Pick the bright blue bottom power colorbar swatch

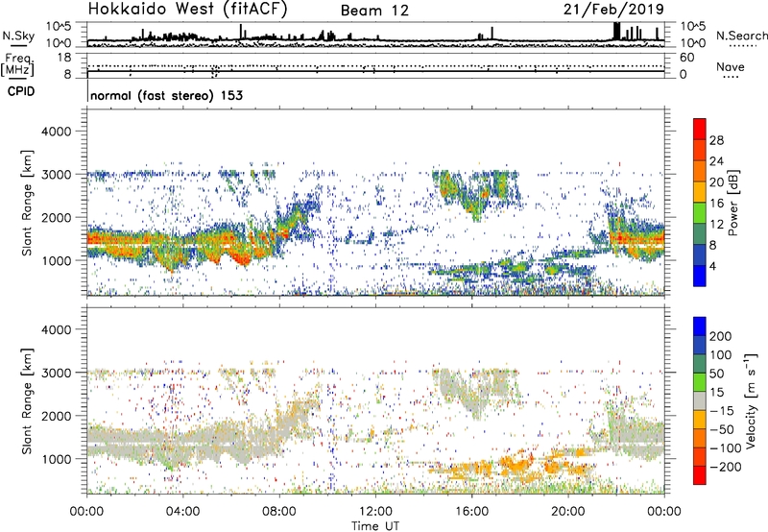tap(700, 276)
